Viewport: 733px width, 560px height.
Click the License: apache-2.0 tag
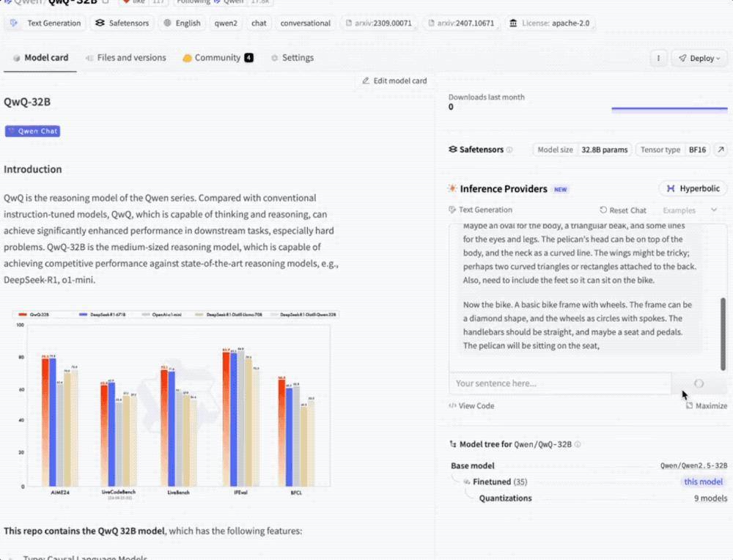549,23
